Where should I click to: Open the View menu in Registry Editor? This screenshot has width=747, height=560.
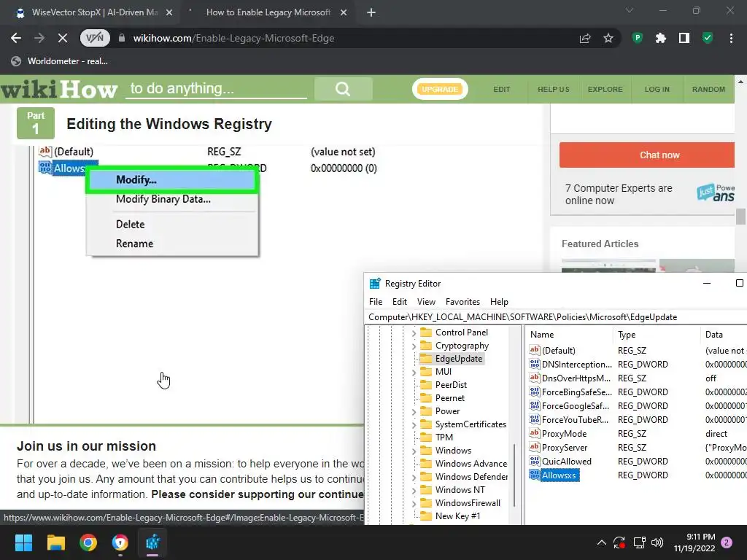pos(426,302)
